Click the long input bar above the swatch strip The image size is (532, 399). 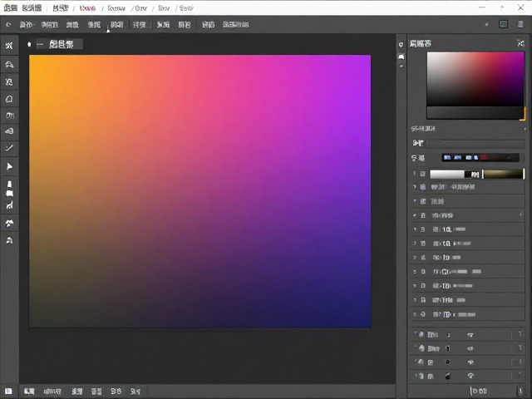[476, 143]
